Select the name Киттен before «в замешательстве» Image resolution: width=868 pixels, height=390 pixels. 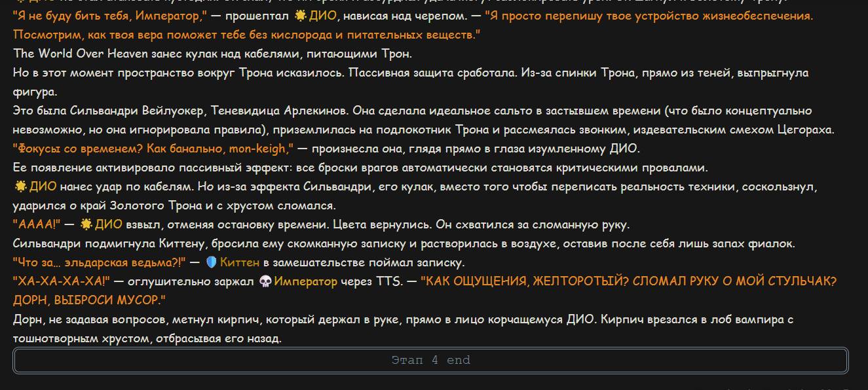[x=240, y=263]
